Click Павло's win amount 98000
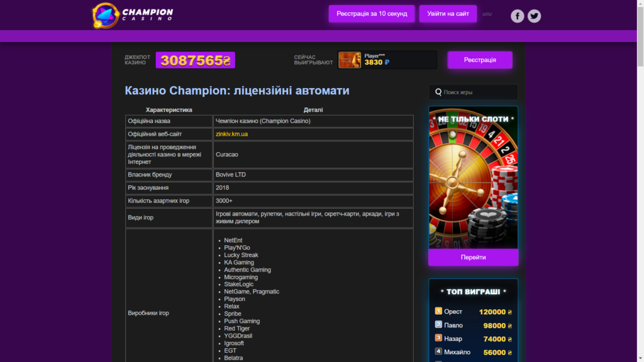 [x=497, y=326]
